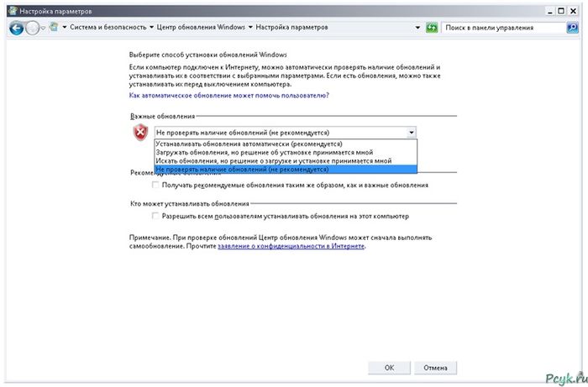Select highlighted 'Не проверять наличие обновлений' list option

point(286,170)
